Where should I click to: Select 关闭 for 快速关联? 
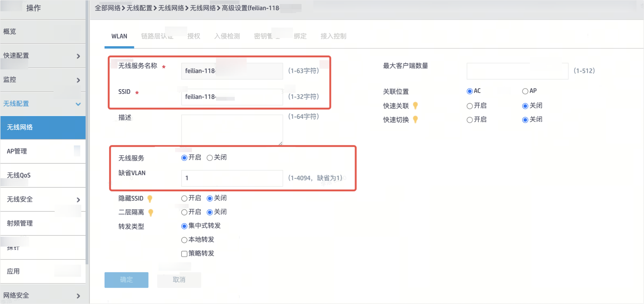525,106
